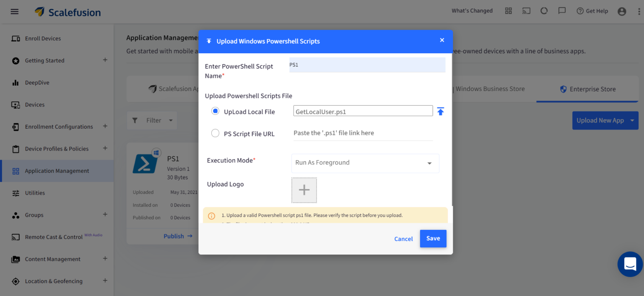
Task: Open the hamburger navigation menu
Action: [x=14, y=11]
